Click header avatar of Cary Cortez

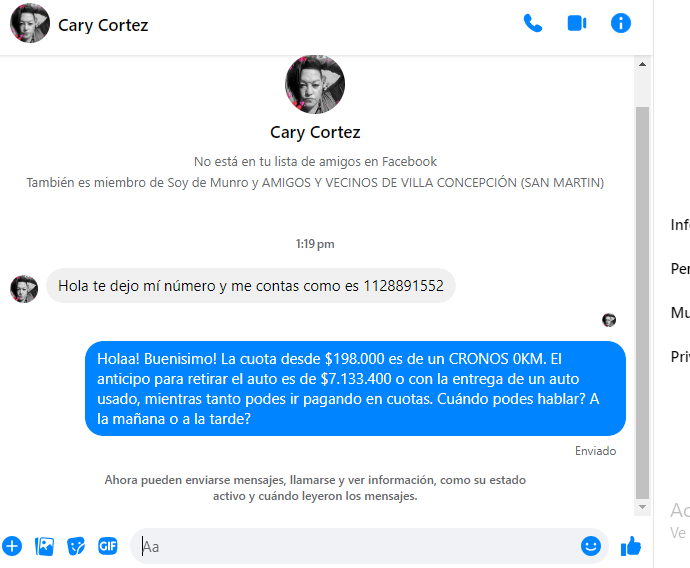(x=30, y=23)
